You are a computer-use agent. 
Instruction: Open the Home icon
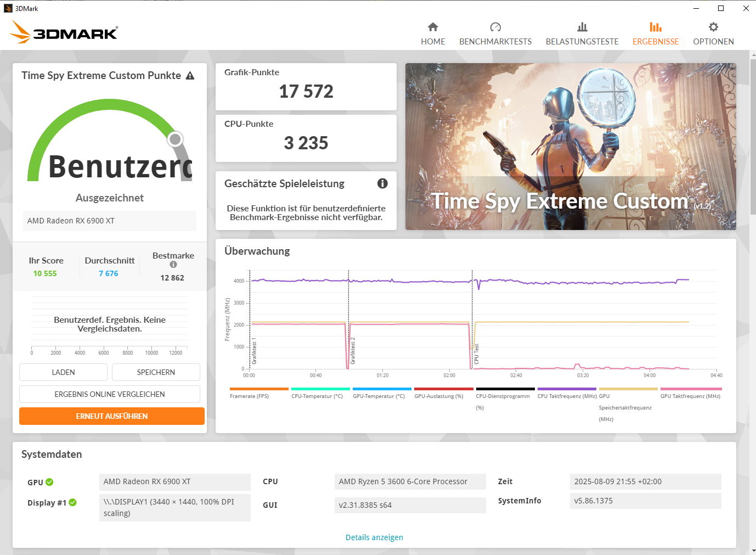click(x=433, y=27)
